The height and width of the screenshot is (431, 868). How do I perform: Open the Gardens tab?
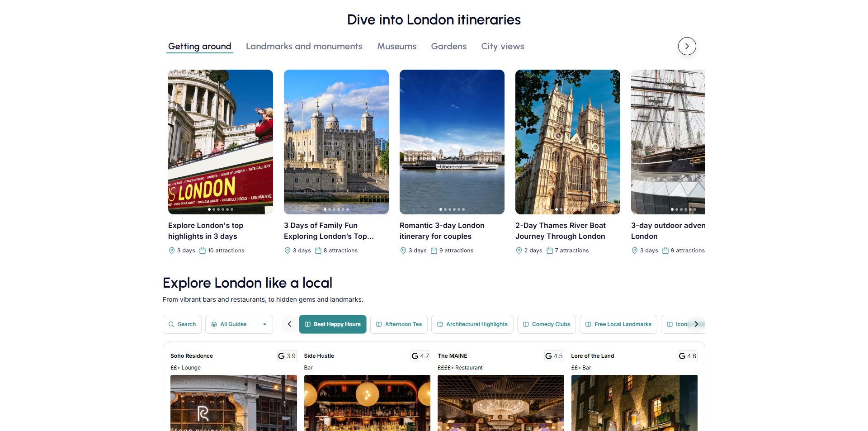coord(449,46)
